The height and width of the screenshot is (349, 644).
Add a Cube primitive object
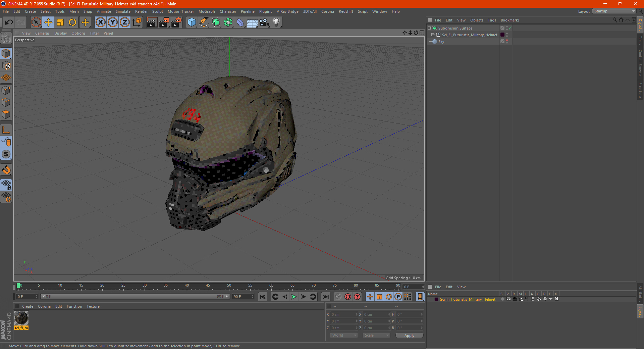192,22
